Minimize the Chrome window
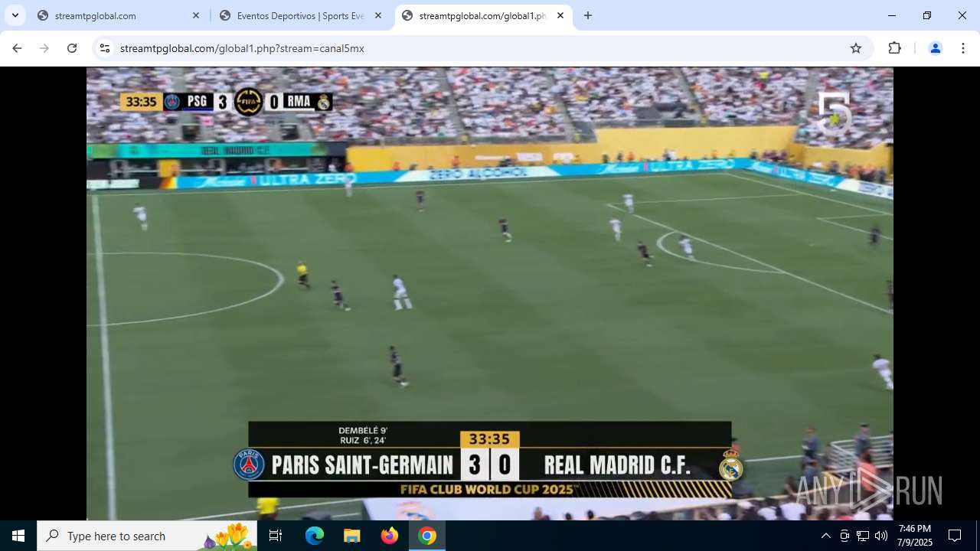 (892, 15)
